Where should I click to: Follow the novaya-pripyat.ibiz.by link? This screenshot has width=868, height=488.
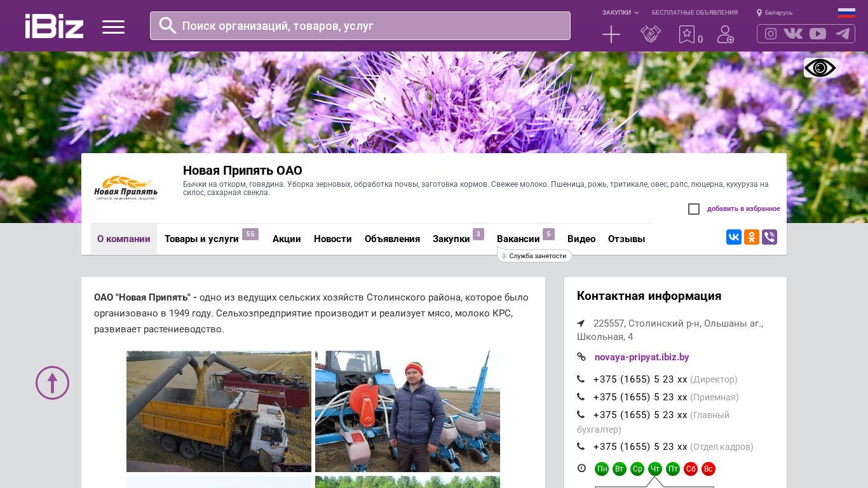pos(642,357)
